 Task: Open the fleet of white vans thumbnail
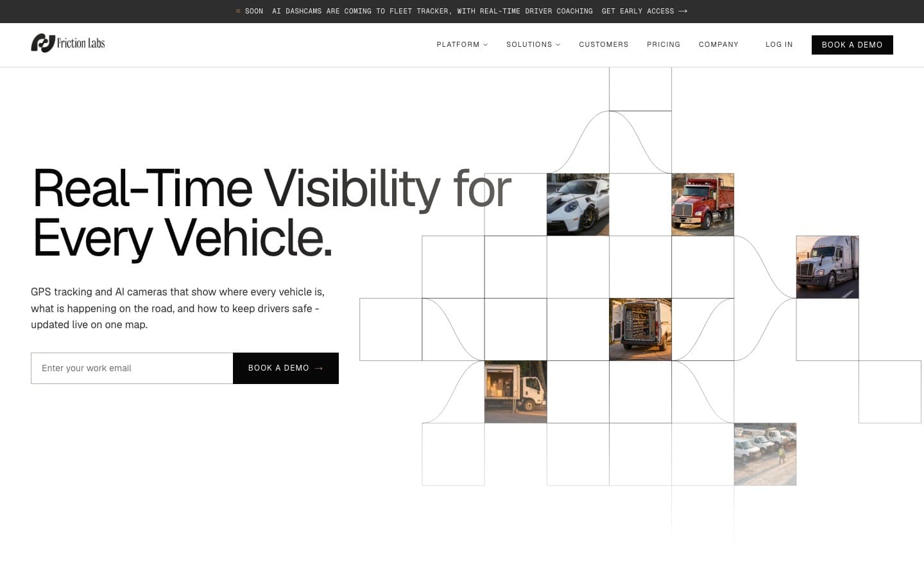pos(765,454)
